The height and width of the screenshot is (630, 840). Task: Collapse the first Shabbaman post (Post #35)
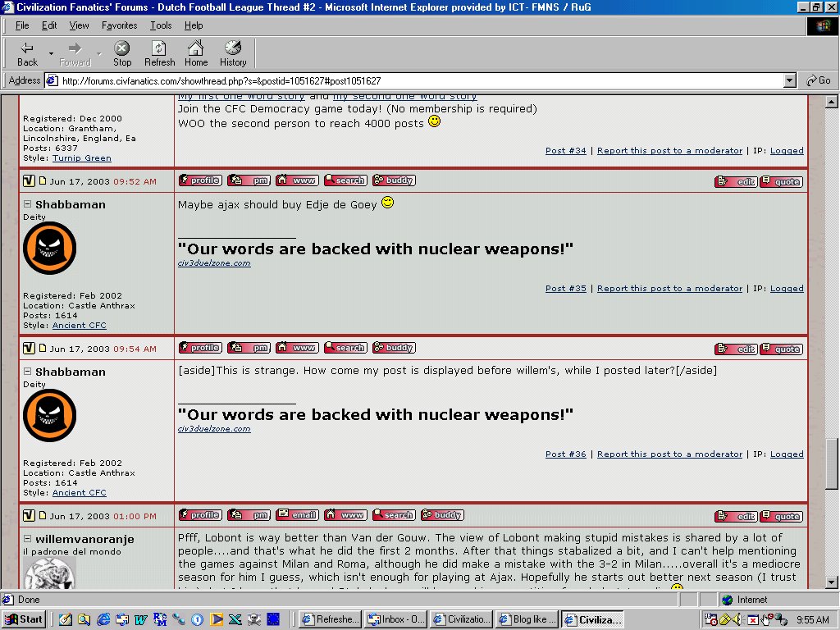pyautogui.click(x=27, y=204)
